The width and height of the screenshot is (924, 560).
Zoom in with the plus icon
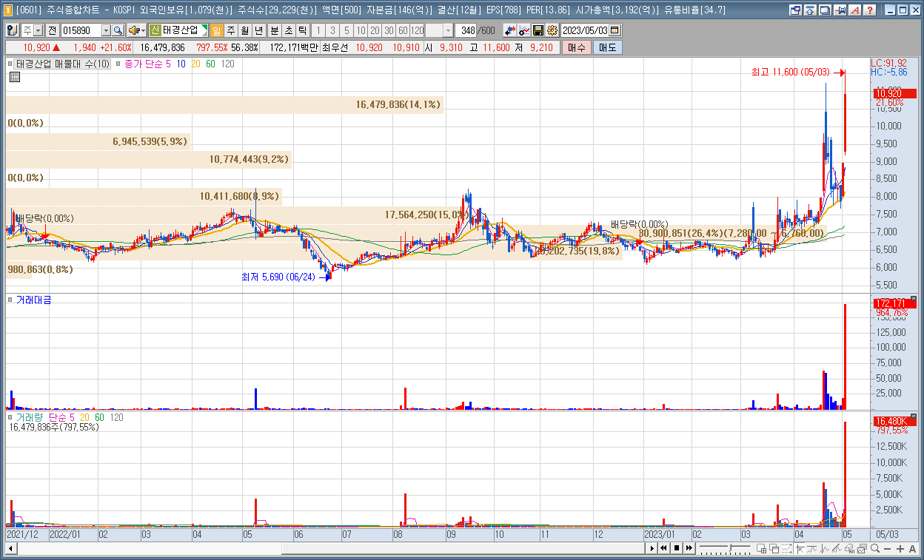point(900,548)
